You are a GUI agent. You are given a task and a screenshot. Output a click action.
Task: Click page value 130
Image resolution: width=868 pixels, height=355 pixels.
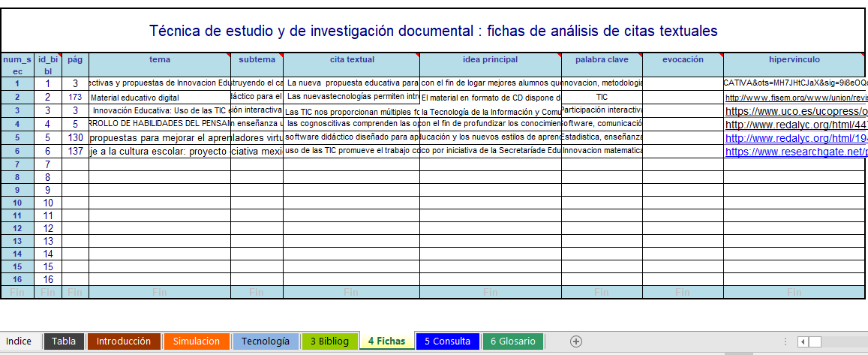pos(75,137)
